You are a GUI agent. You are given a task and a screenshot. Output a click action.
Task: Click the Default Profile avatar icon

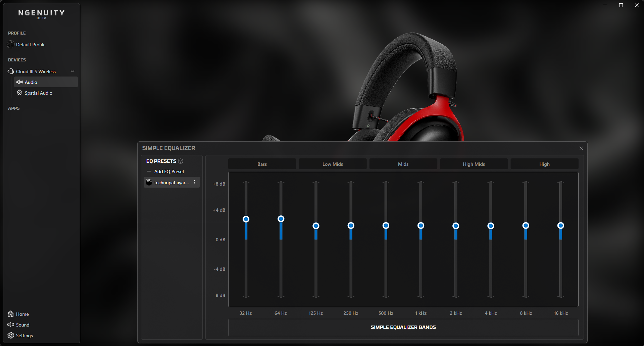click(x=11, y=44)
